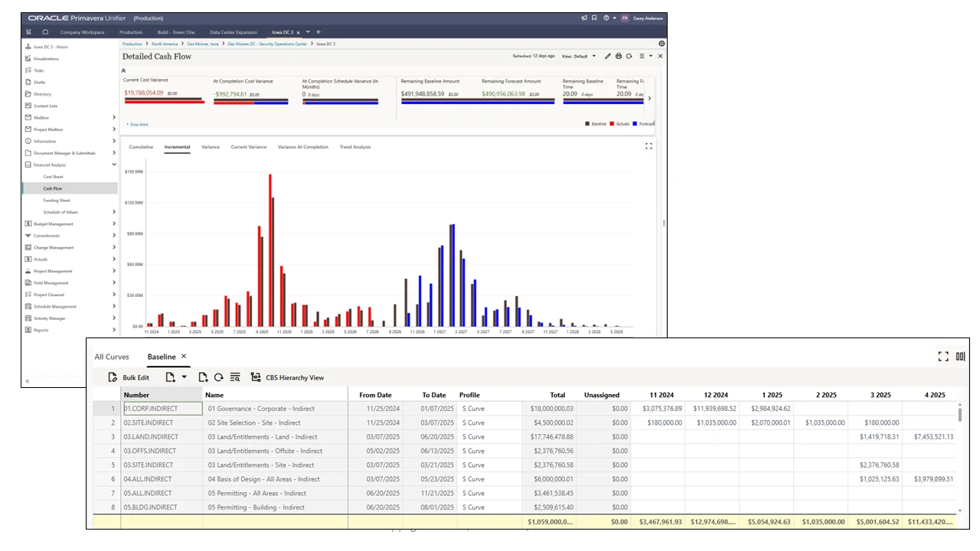The image size is (980, 551).
Task: Open the View Default dropdown
Action: 580,56
